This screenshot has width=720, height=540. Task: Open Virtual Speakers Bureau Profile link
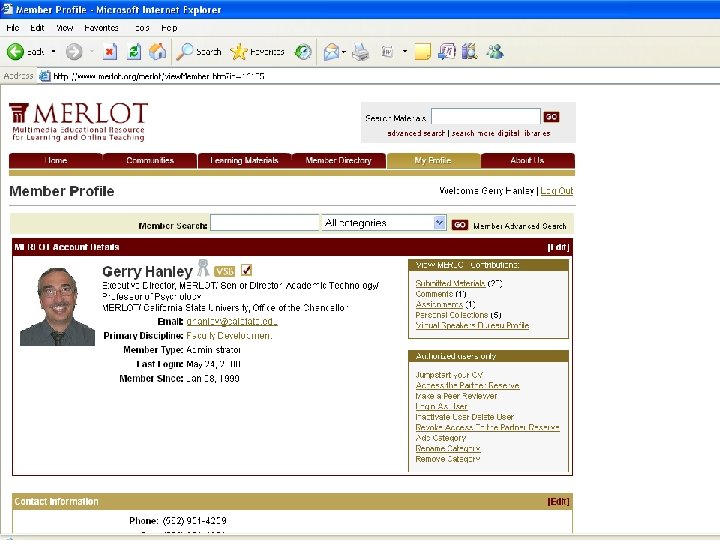pyautogui.click(x=472, y=326)
